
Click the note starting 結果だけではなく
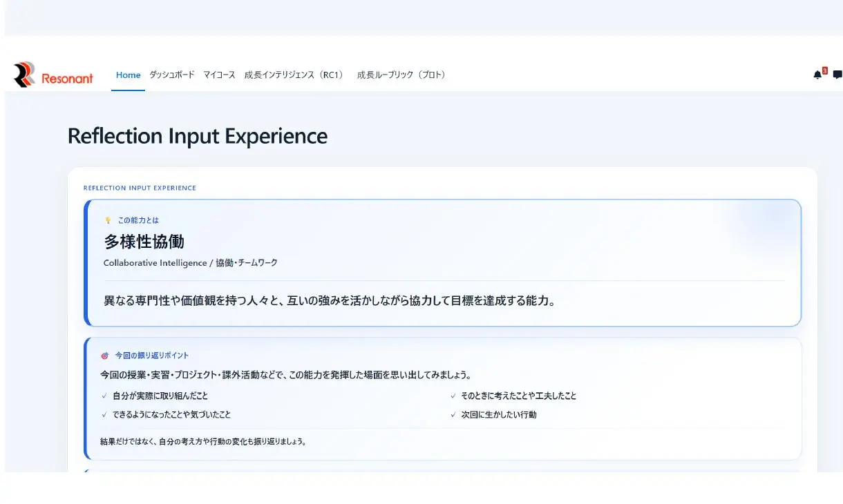[203, 441]
